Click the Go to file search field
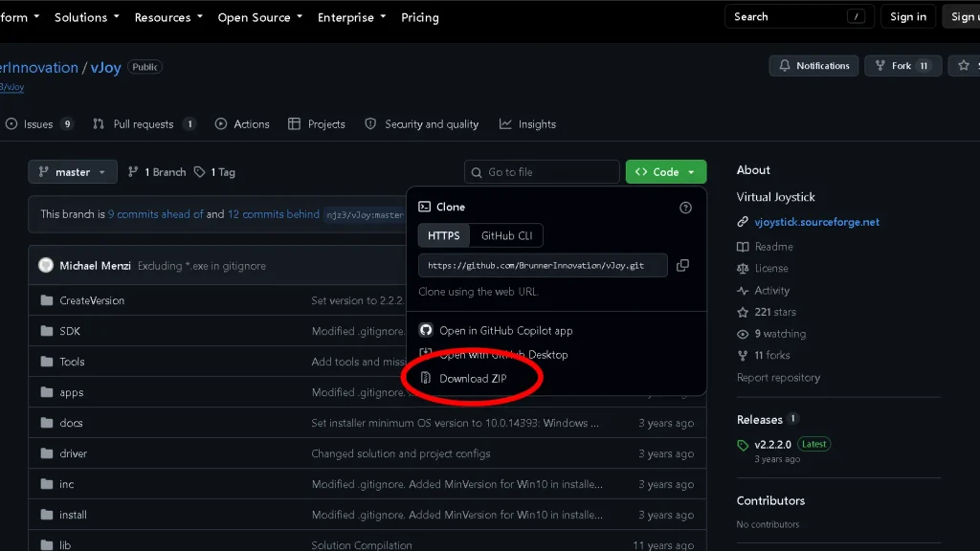The image size is (980, 551). [542, 172]
